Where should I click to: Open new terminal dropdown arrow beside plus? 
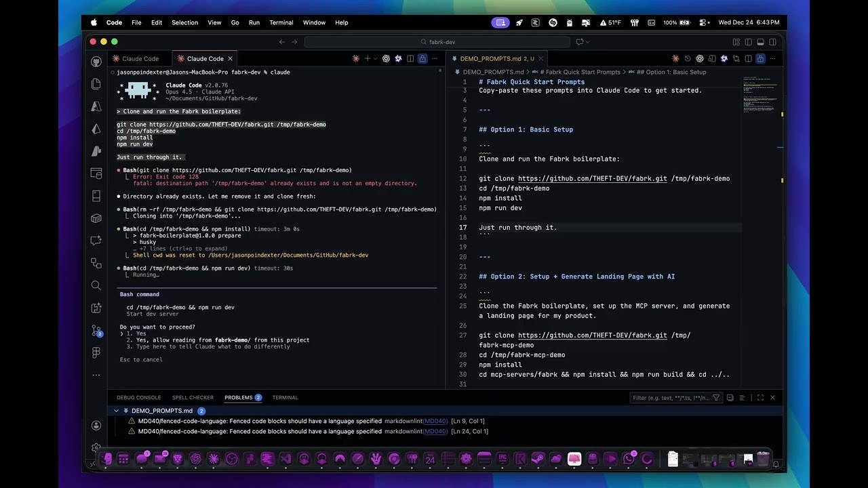click(x=376, y=58)
